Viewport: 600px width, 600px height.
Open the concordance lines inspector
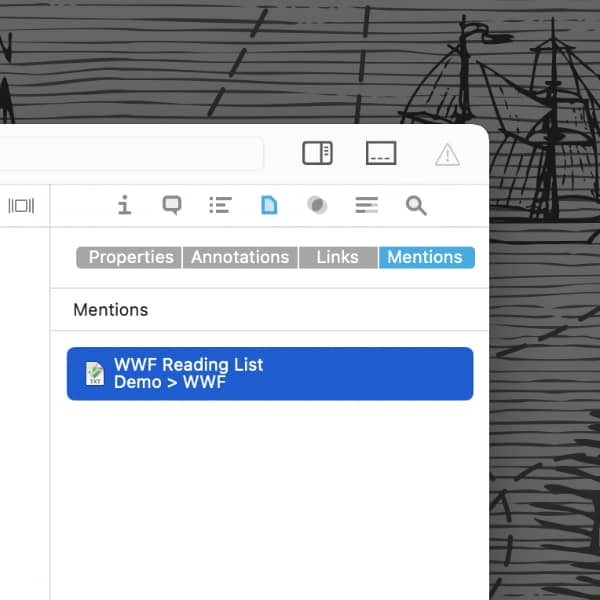point(367,205)
